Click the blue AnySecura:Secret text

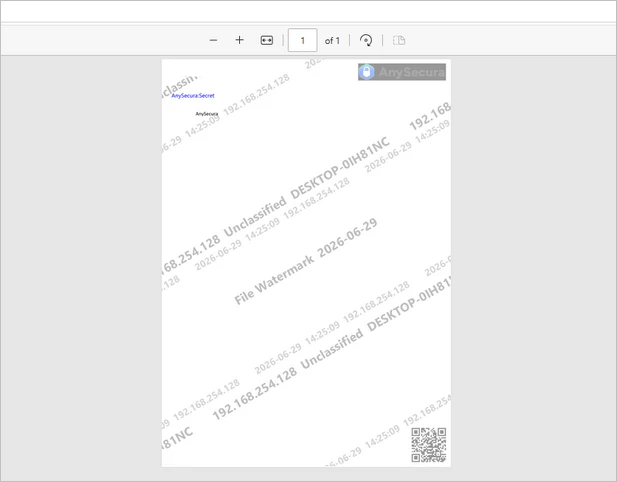[193, 96]
